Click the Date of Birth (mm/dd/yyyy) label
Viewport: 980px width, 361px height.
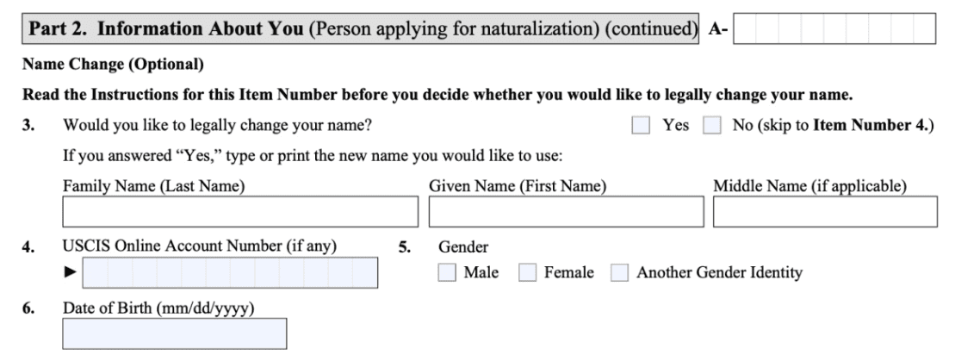pyautogui.click(x=158, y=308)
